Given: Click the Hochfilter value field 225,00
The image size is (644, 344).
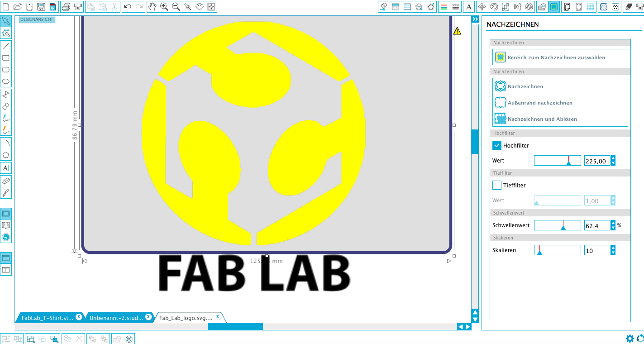Looking at the screenshot, I should [x=597, y=161].
